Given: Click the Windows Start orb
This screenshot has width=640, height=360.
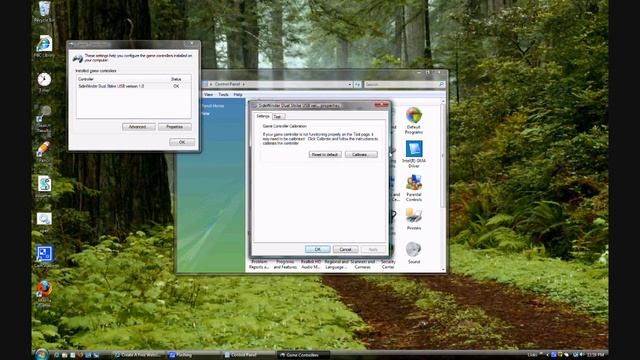Looking at the screenshot, I should (42, 354).
